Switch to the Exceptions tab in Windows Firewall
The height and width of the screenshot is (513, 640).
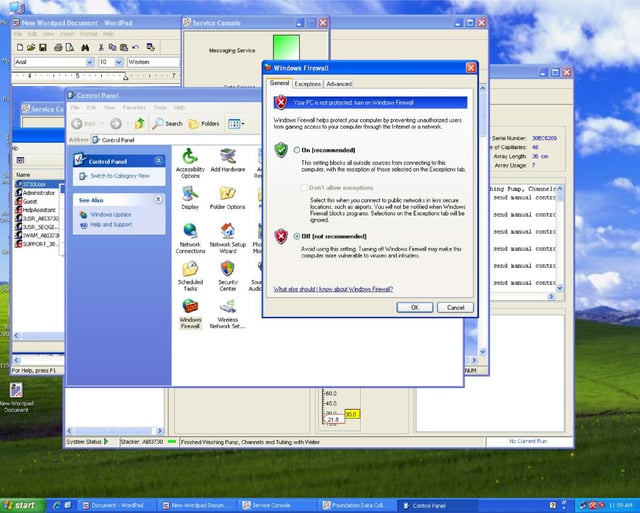[x=308, y=84]
